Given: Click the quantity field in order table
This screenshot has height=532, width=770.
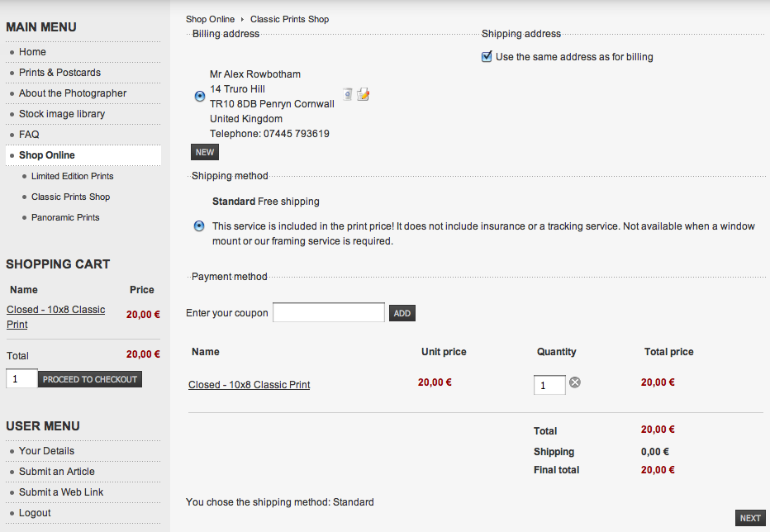Looking at the screenshot, I should (x=549, y=385).
